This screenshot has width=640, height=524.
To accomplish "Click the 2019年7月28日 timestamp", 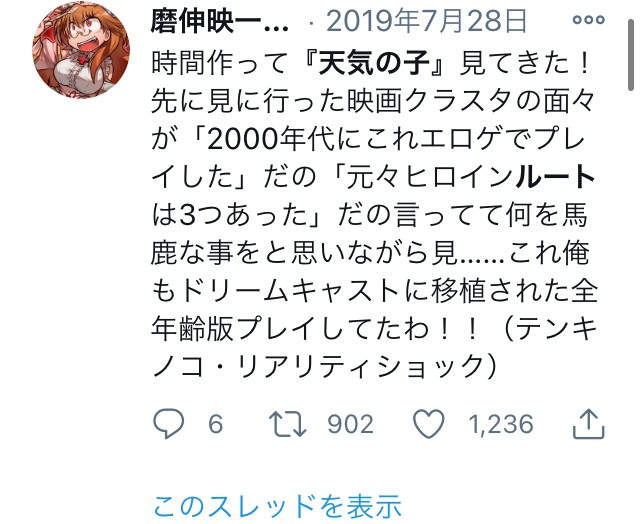I will pyautogui.click(x=427, y=21).
